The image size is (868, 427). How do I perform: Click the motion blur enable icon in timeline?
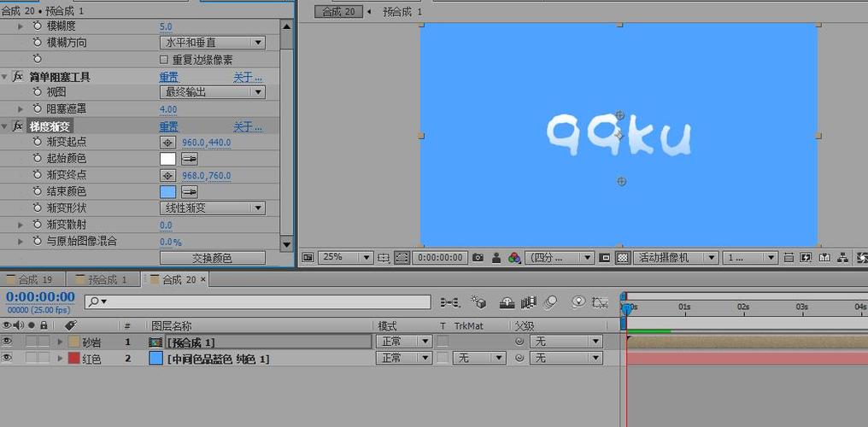pos(550,302)
